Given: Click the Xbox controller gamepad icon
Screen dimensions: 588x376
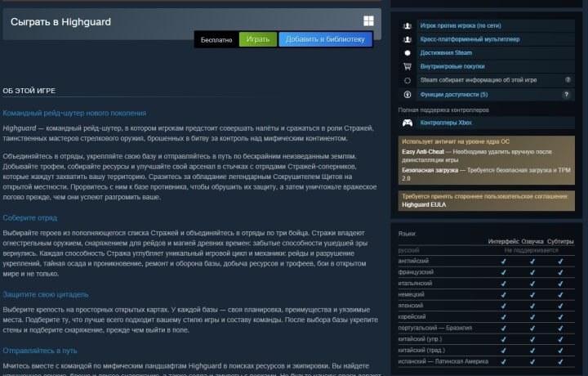Looking at the screenshot, I should (408, 123).
